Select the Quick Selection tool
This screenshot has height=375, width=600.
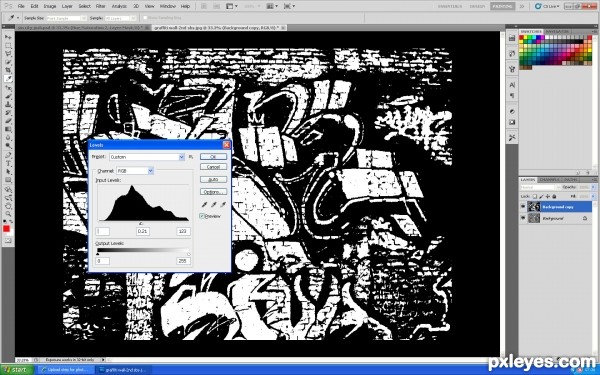[8, 62]
